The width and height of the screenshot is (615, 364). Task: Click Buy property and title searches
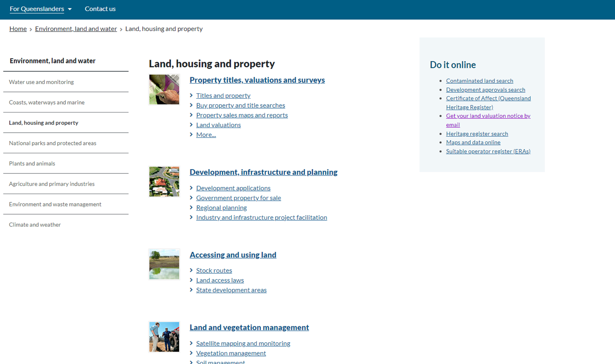pos(240,105)
